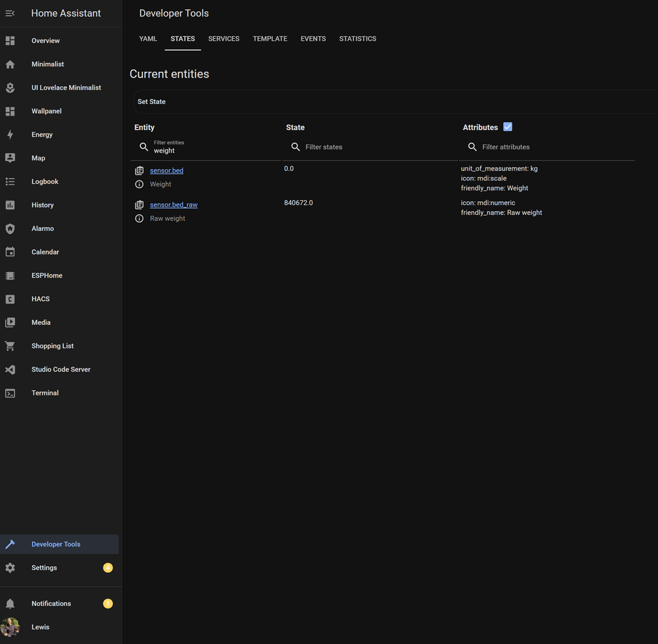Uncheck the Attributes checkbox
Image resolution: width=658 pixels, height=644 pixels.
coord(507,126)
